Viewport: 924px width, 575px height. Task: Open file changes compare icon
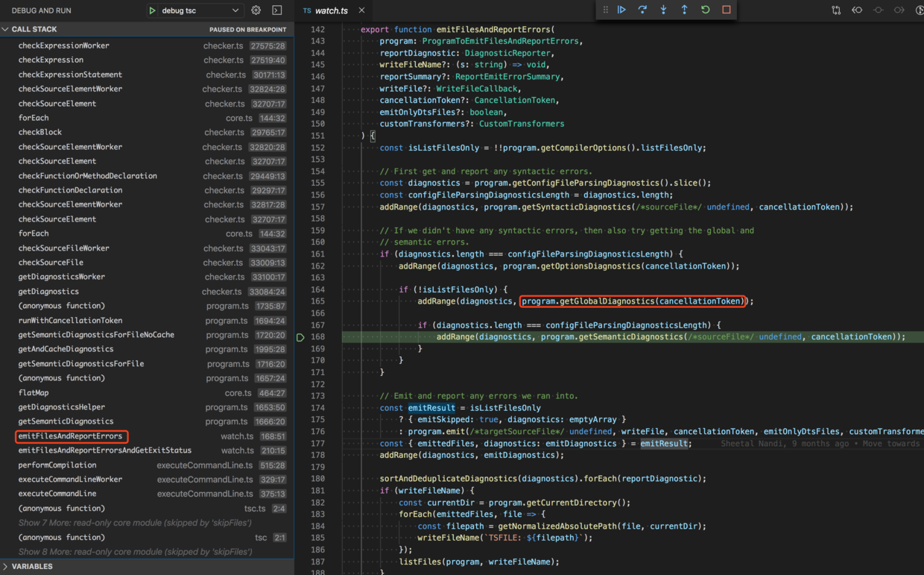[836, 10]
